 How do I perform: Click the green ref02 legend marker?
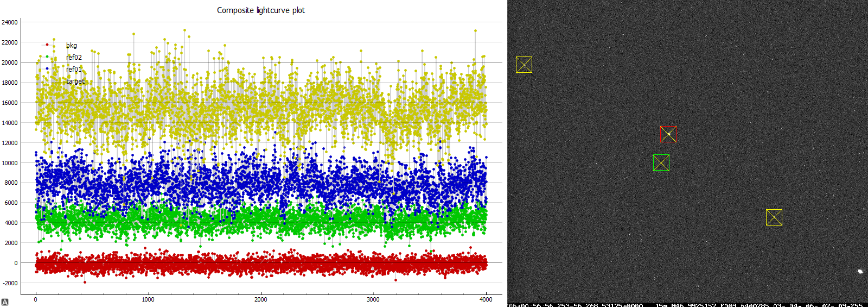pos(47,57)
